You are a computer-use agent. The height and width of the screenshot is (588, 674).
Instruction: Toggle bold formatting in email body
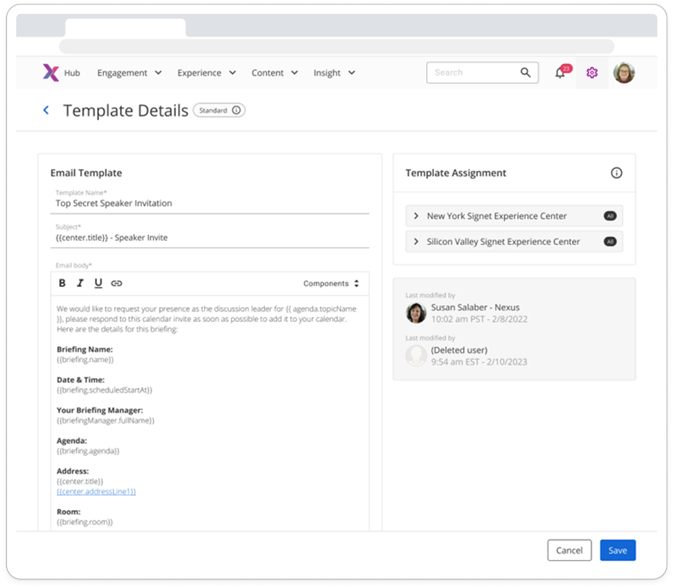coord(62,284)
